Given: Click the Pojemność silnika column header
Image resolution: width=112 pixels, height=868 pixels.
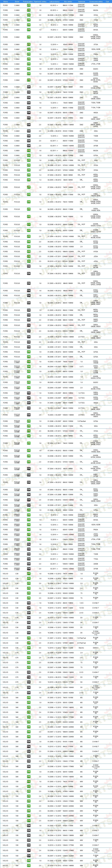Looking at the screenshot, I should [x=41, y=2].
